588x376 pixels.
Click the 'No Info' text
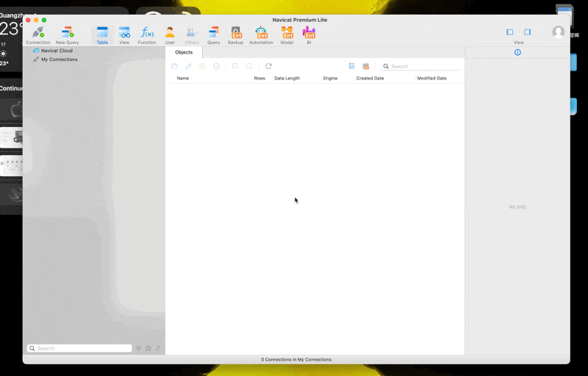pyautogui.click(x=517, y=206)
